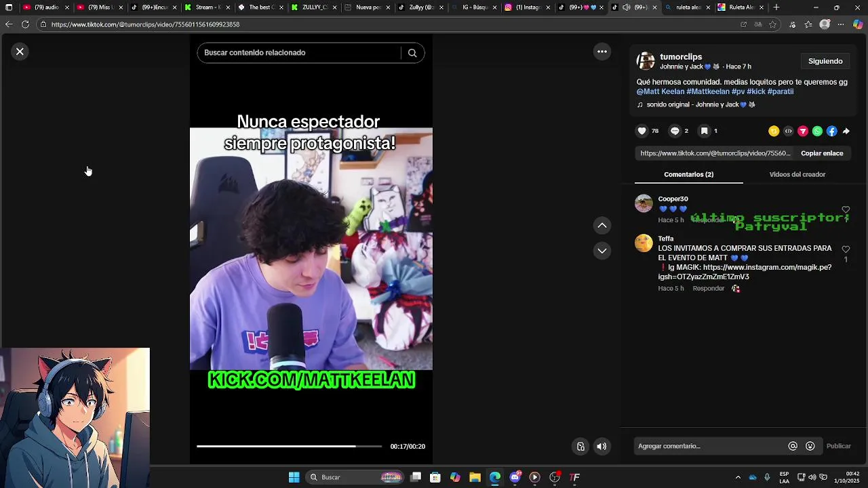Like the video with the heart icon

coord(642,131)
